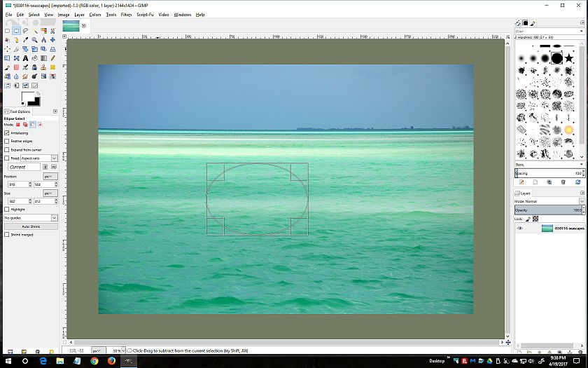Expand the layer Mode Normal dropdown
This screenshot has height=368, width=588.
(x=549, y=201)
